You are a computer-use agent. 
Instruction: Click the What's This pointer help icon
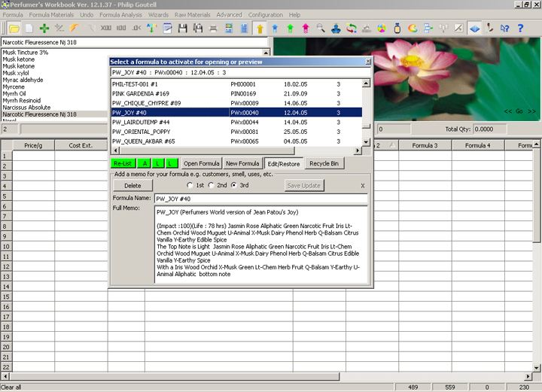pyautogui.click(x=504, y=29)
